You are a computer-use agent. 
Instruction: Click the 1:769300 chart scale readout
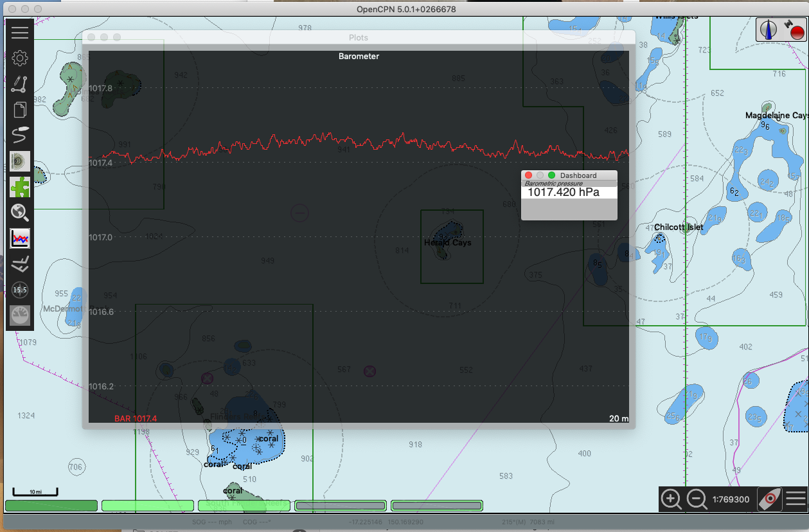coord(731,499)
